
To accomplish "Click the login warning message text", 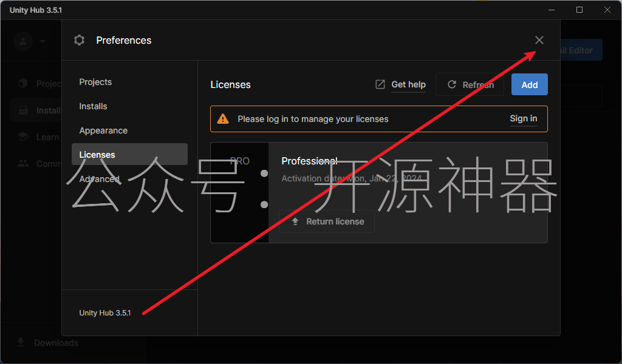I will [313, 119].
